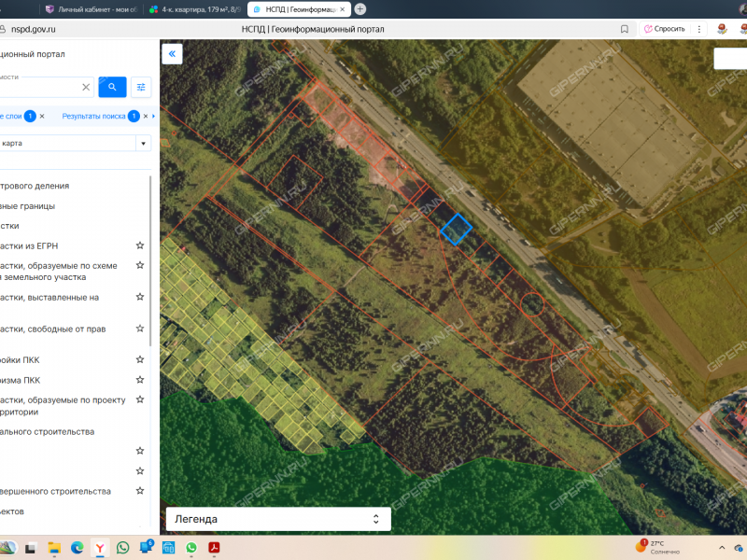The width and height of the screenshot is (747, 560).
Task: Star the 'свободные от прав' layer
Action: coord(140,329)
